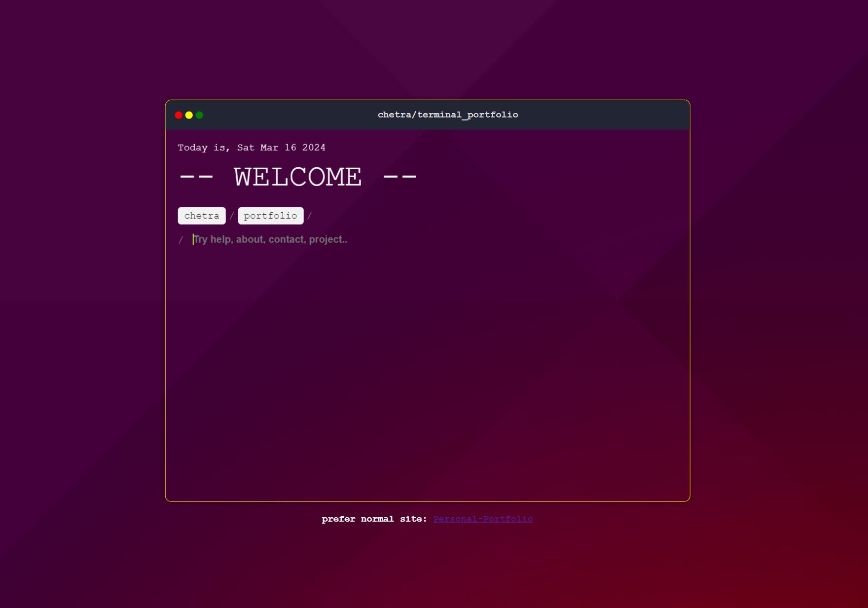The width and height of the screenshot is (868, 608).
Task: Click the chetra breadcrumb badge
Action: tap(202, 216)
